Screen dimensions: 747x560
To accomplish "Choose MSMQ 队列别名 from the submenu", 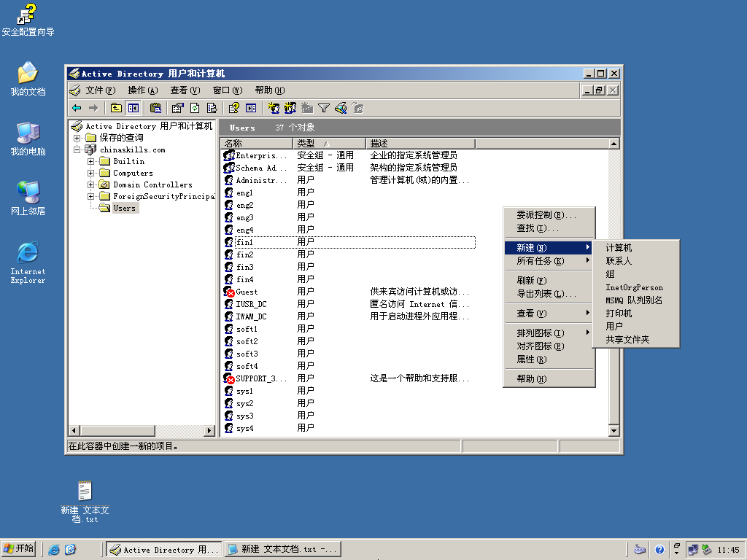I will 635,300.
